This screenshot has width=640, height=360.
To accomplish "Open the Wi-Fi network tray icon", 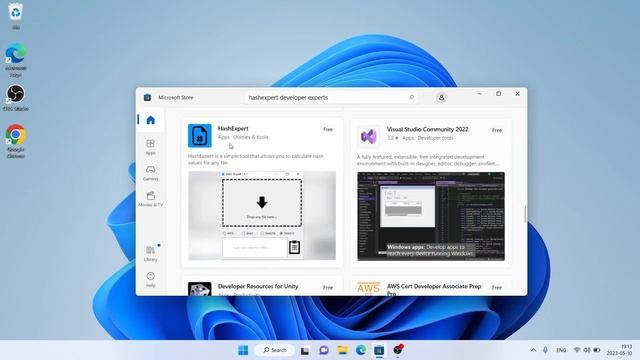I will [577, 350].
